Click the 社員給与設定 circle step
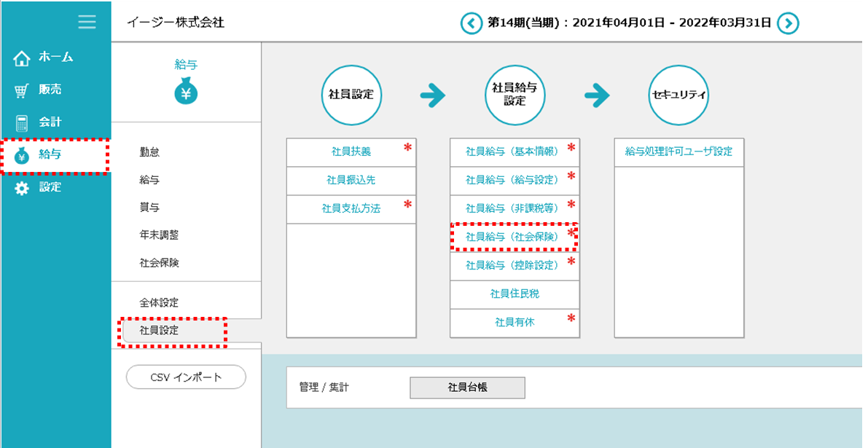 tap(515, 95)
